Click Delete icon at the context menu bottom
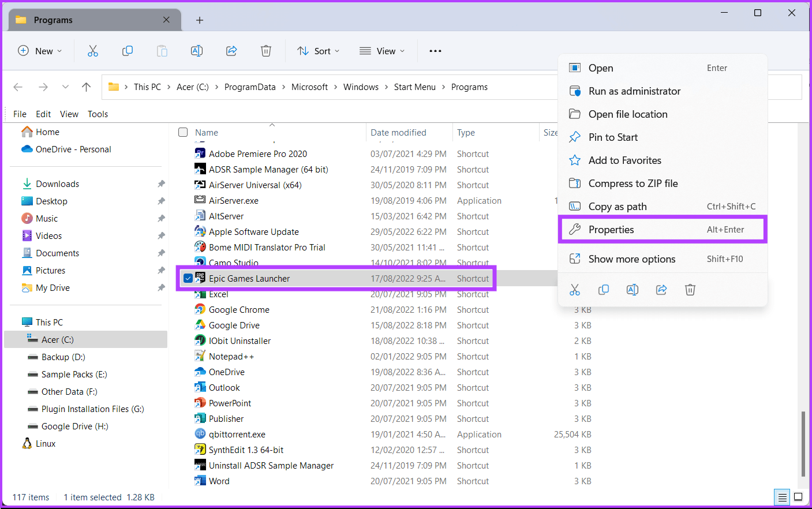 [690, 290]
